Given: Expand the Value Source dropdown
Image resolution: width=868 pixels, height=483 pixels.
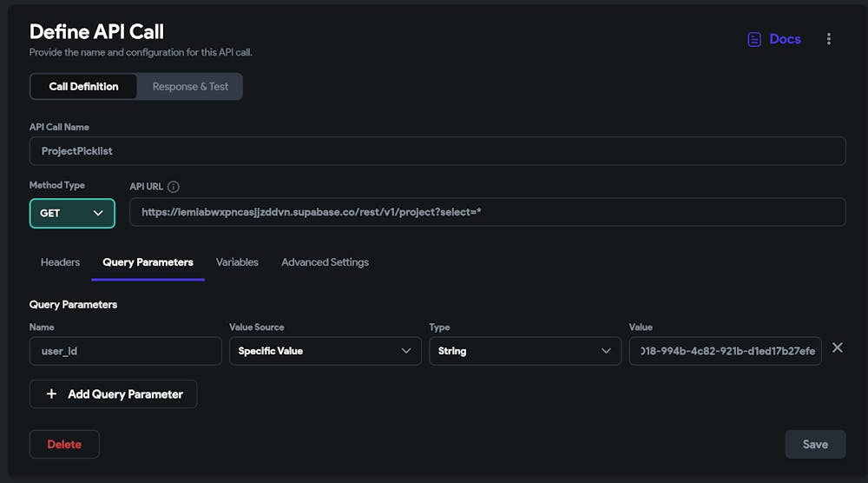Looking at the screenshot, I should 325,351.
